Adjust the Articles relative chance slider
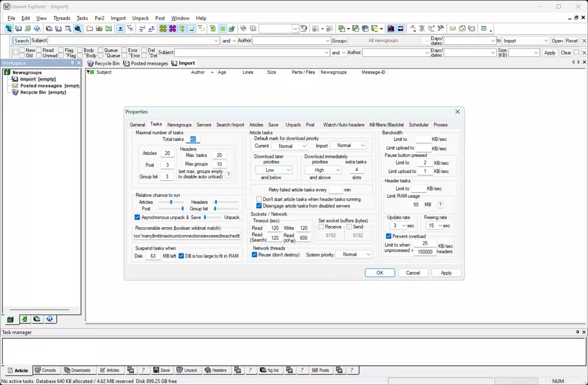588x385 pixels. pyautogui.click(x=171, y=202)
